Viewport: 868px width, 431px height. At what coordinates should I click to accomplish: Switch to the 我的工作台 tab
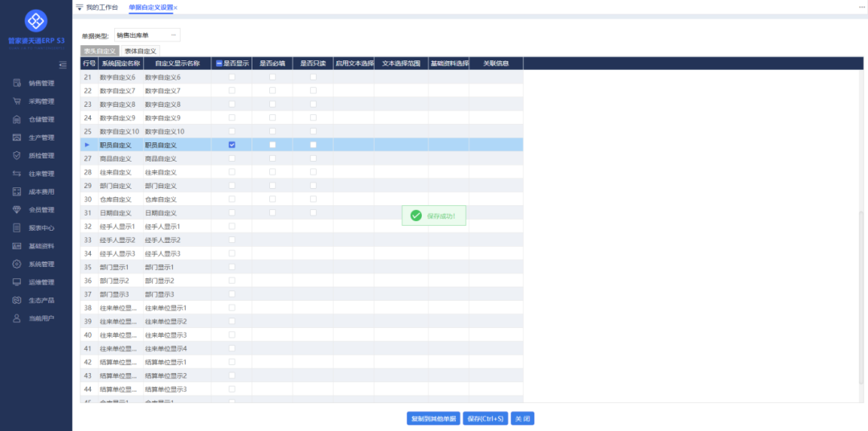[102, 7]
